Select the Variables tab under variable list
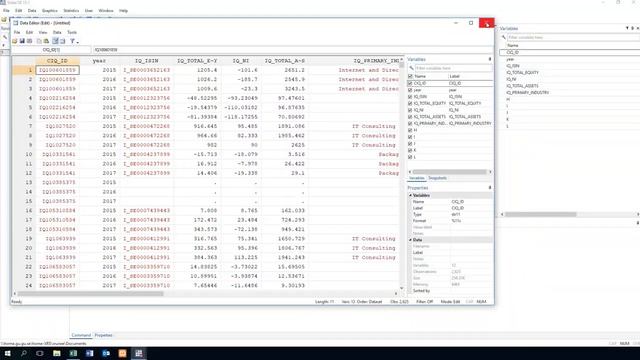 pyautogui.click(x=417, y=178)
